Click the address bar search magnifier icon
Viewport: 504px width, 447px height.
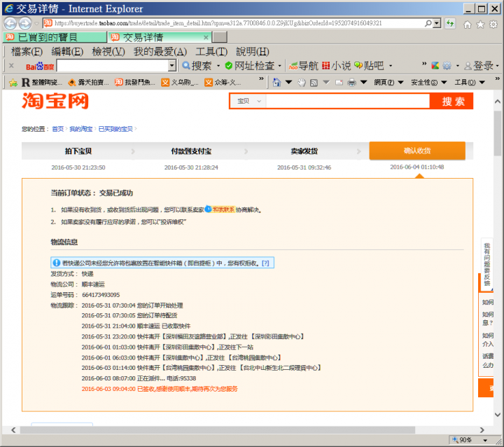(x=428, y=23)
